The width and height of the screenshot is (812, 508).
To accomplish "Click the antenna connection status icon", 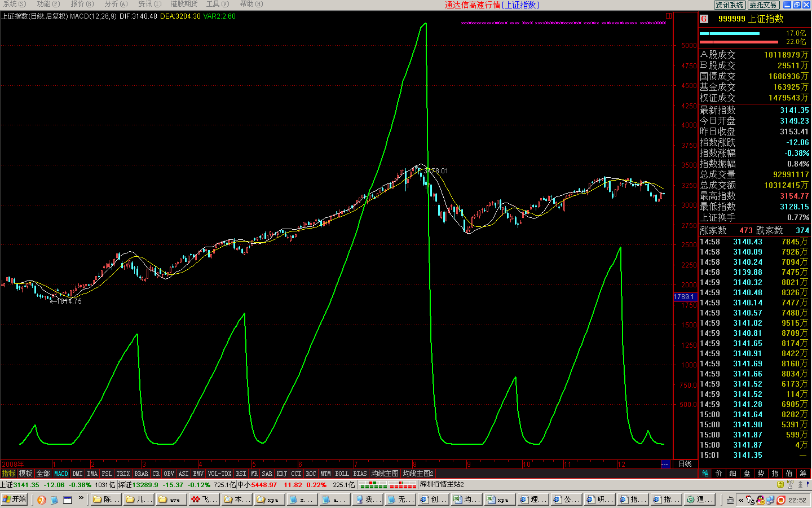I will 791,484.
